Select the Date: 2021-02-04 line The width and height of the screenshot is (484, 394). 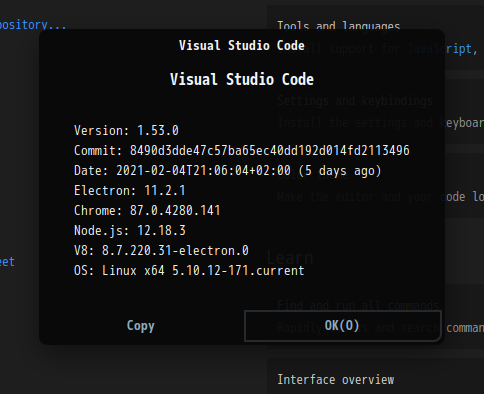[x=228, y=171]
